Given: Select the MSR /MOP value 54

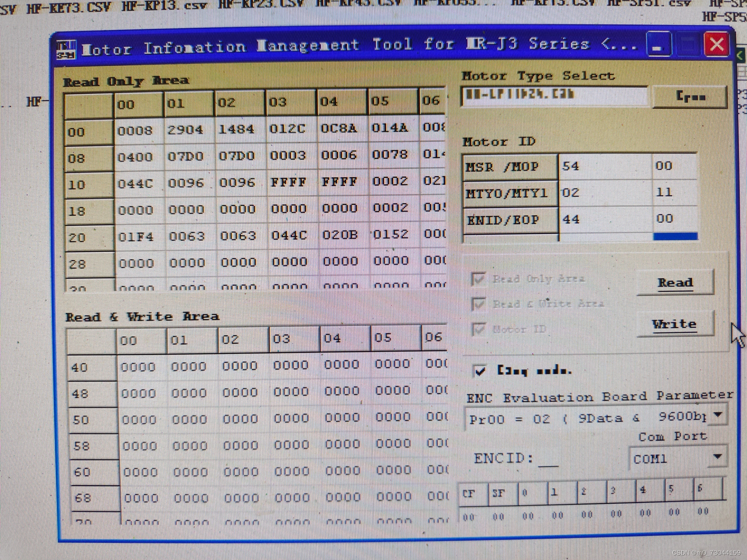Looking at the screenshot, I should tap(605, 166).
